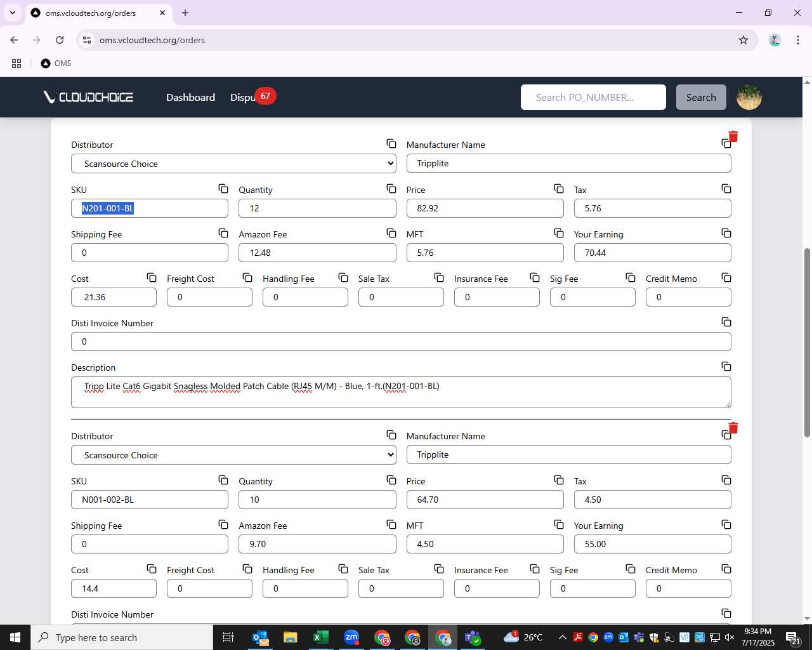This screenshot has height=650, width=812.
Task: Open second item's Distributor Scansource Choice dropdown
Action: (233, 455)
